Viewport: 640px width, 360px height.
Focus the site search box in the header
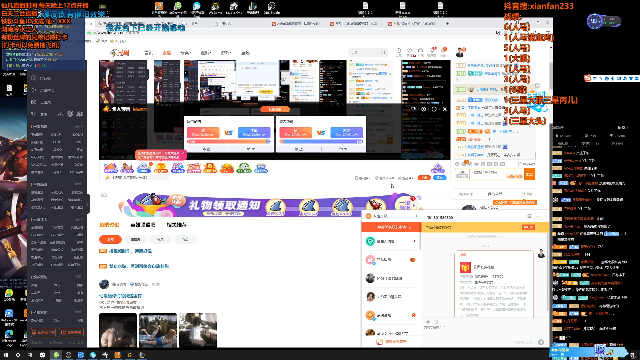368,53
